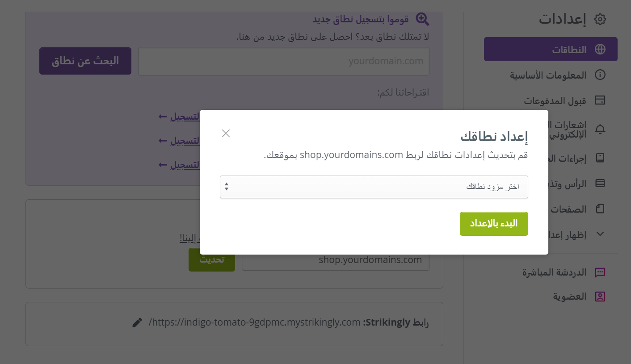Click the shop.yourdomains.com domain input field
Screen dimensions: 631x364
click(336, 259)
